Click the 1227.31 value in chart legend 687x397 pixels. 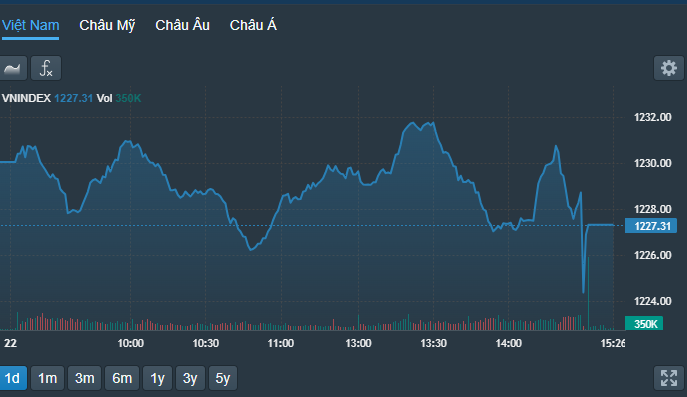(73, 98)
